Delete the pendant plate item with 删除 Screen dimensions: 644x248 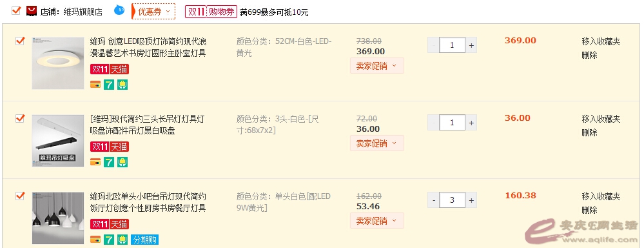point(589,132)
